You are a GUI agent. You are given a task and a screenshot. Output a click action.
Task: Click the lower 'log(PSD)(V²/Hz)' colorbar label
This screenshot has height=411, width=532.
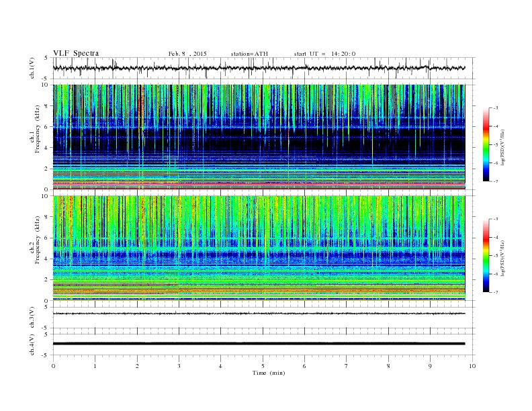click(503, 258)
